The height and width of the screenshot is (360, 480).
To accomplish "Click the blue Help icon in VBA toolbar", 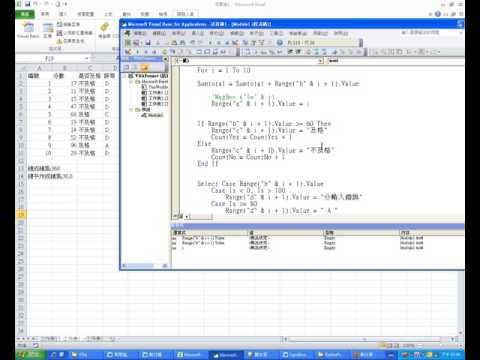I will pyautogui.click(x=280, y=42).
